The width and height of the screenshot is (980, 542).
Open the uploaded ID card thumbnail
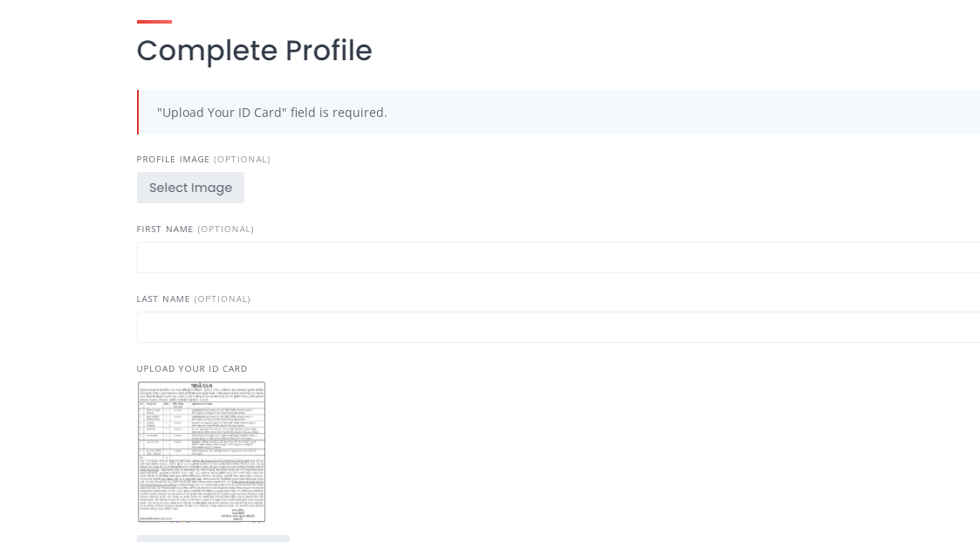pos(202,451)
